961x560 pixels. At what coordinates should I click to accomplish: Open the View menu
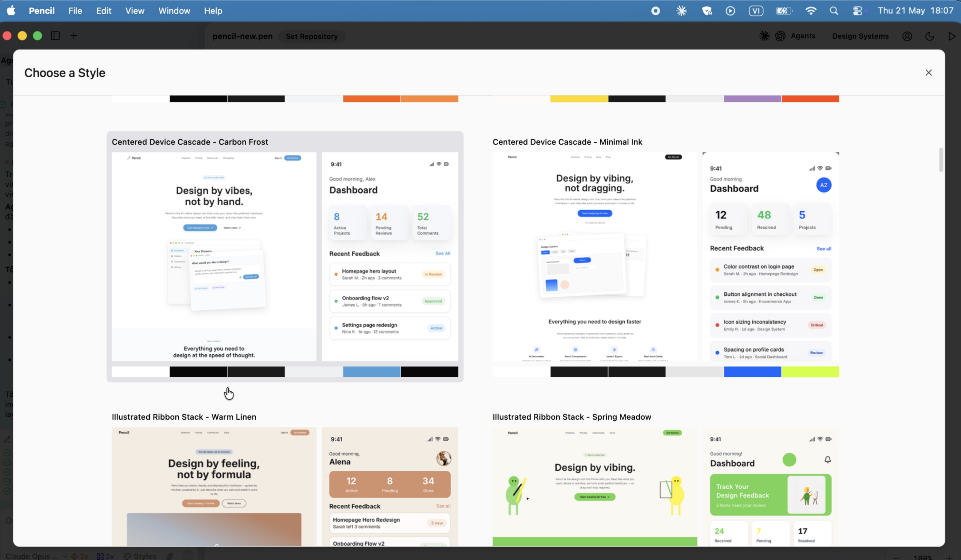click(x=135, y=11)
